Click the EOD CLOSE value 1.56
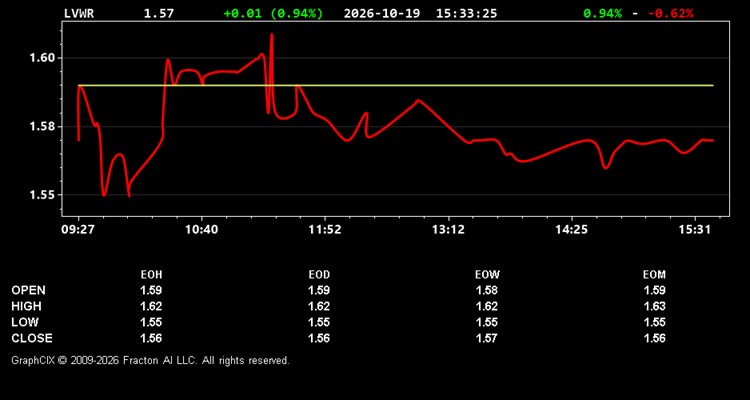750x400 pixels. pyautogui.click(x=319, y=338)
